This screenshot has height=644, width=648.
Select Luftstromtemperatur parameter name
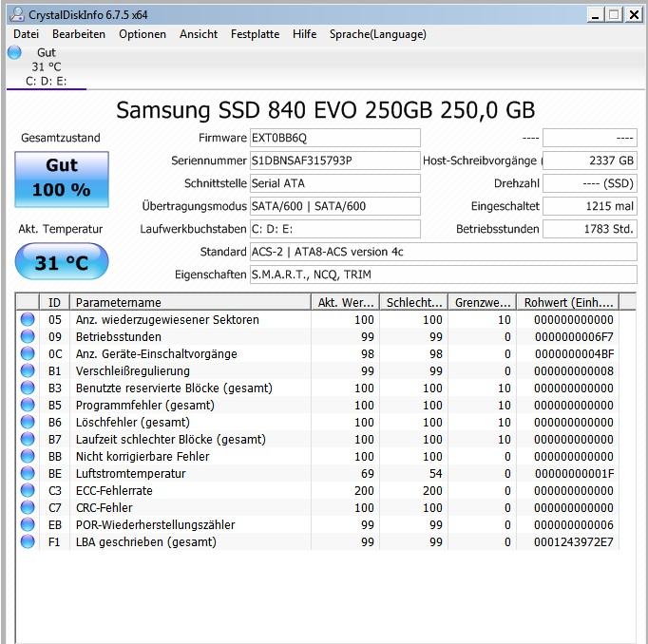click(130, 474)
